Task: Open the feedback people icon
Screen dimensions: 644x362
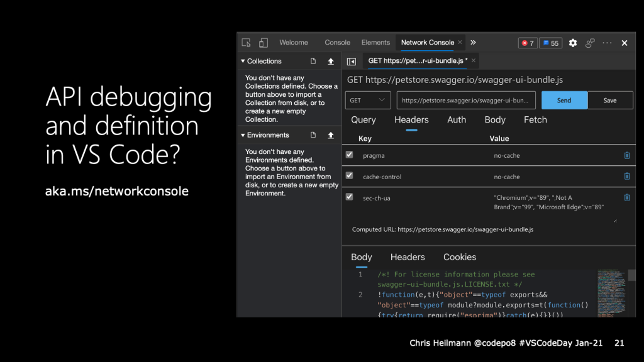Action: (x=590, y=43)
